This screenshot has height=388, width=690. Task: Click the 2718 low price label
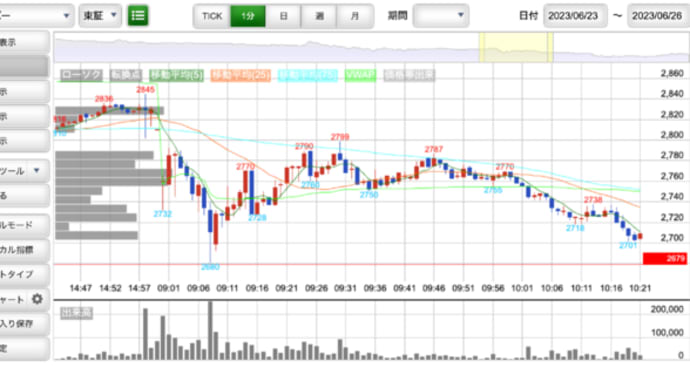click(575, 228)
